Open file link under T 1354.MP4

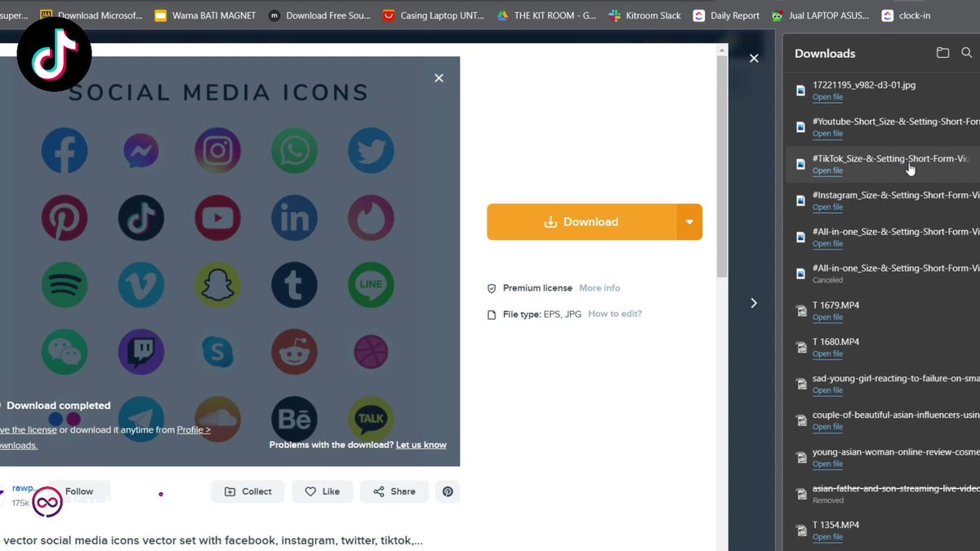coord(827,537)
